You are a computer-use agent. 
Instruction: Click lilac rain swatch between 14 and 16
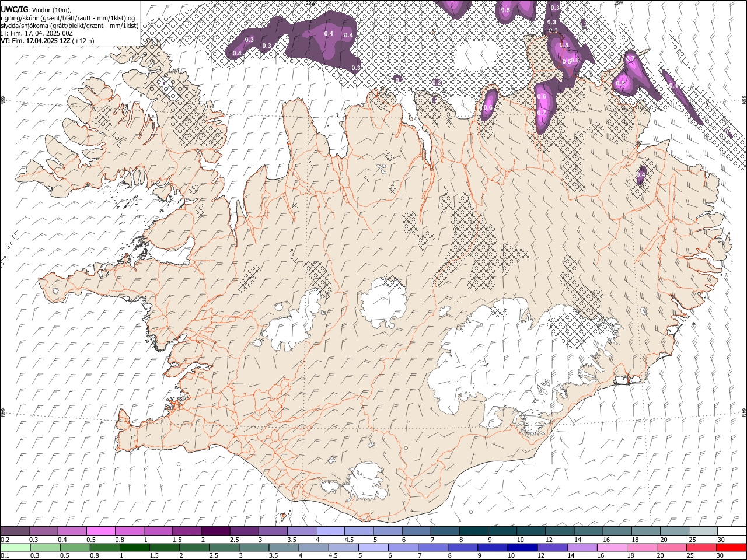[582, 547]
